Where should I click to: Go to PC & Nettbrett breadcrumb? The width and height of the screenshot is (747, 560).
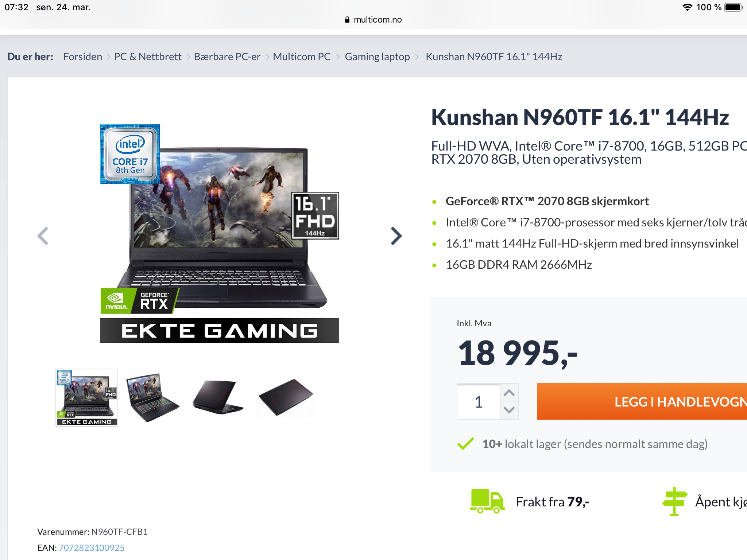click(148, 57)
